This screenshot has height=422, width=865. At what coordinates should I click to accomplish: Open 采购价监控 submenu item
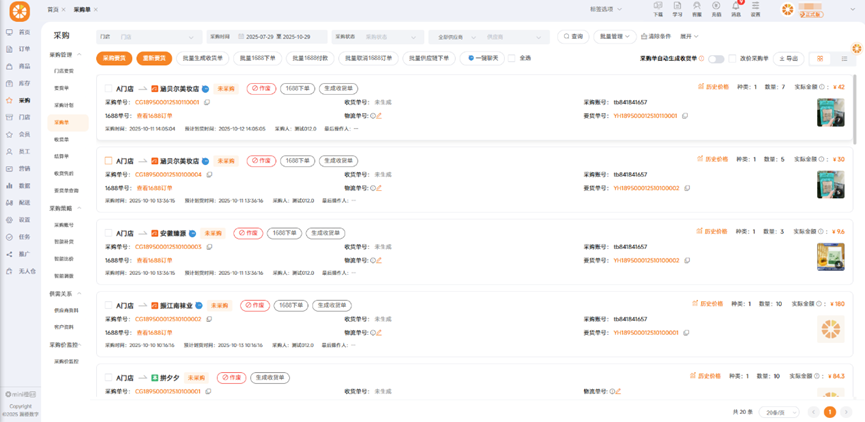67,361
